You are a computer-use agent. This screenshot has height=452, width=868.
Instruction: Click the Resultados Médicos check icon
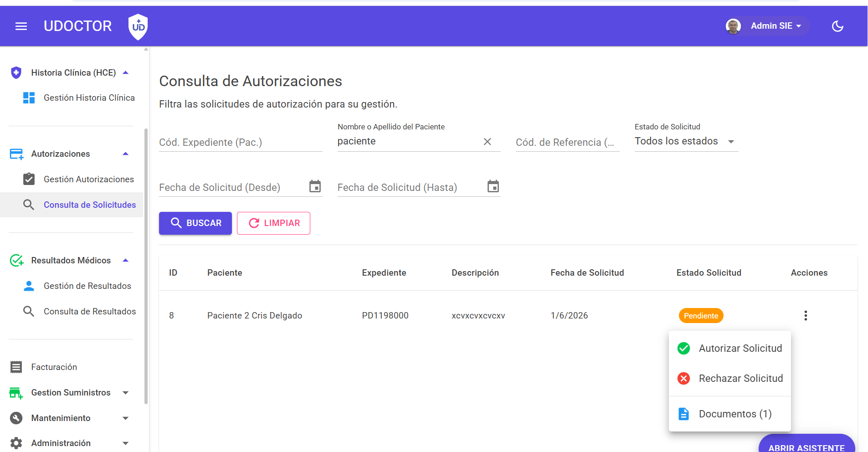(16, 260)
